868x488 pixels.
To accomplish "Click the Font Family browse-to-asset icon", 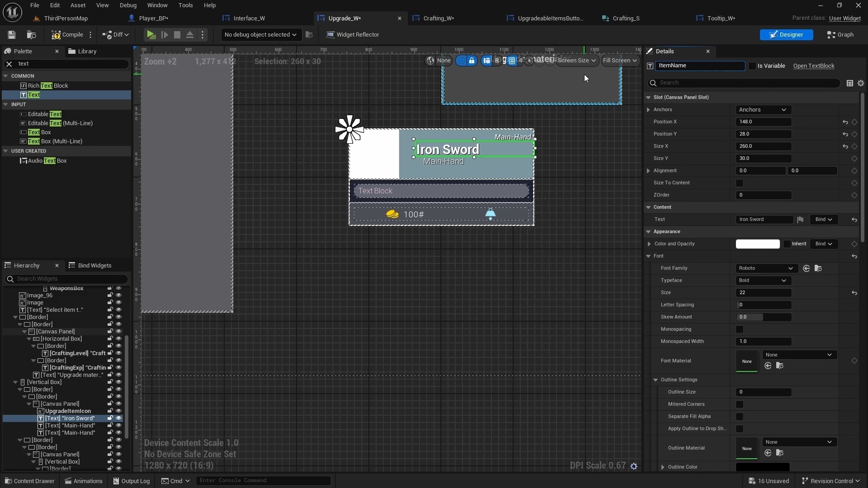I will (818, 268).
